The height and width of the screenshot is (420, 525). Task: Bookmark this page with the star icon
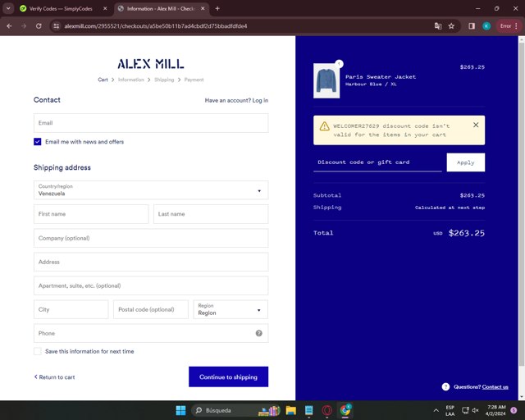(451, 25)
